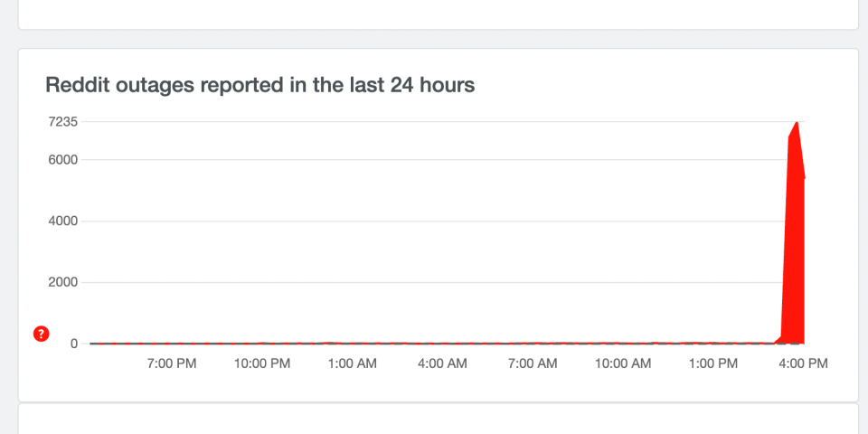Click the 0 y-axis label
The width and height of the screenshot is (868, 434).
tap(73, 344)
